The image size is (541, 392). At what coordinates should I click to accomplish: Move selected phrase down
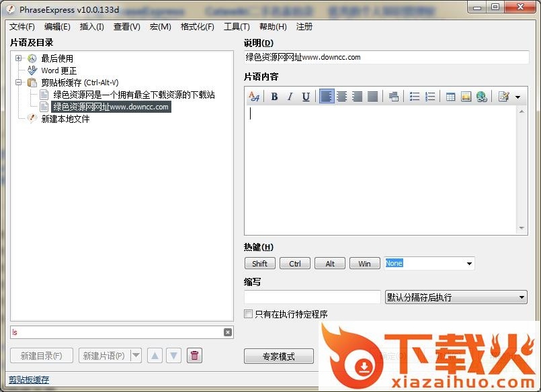pos(173,356)
